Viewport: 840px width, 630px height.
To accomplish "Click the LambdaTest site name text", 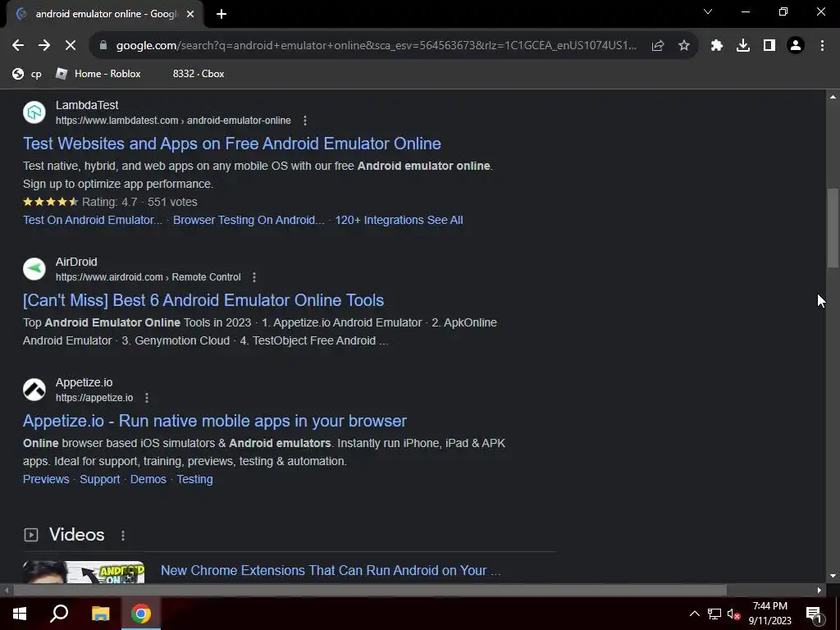I will coord(87,105).
